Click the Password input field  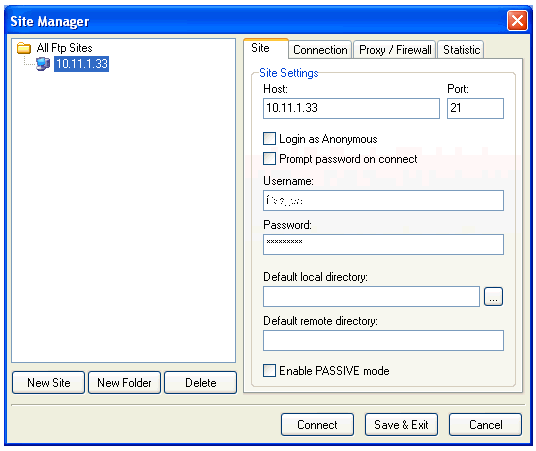(x=383, y=244)
